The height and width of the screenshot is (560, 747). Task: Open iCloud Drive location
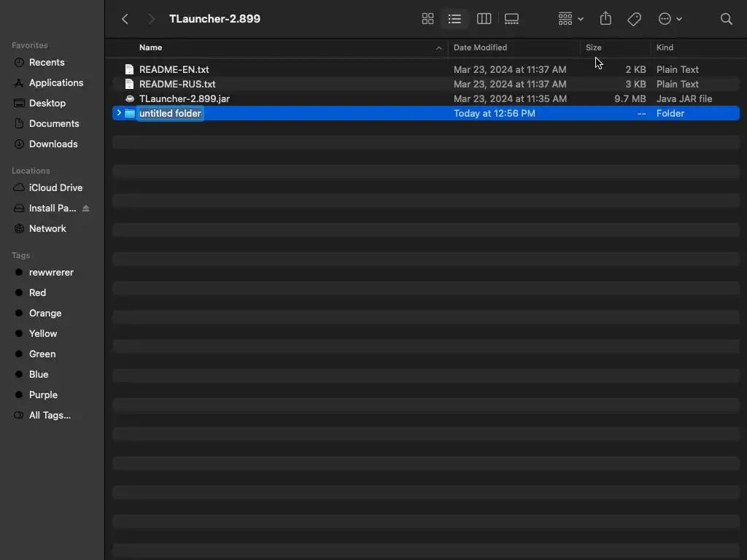pyautogui.click(x=55, y=188)
